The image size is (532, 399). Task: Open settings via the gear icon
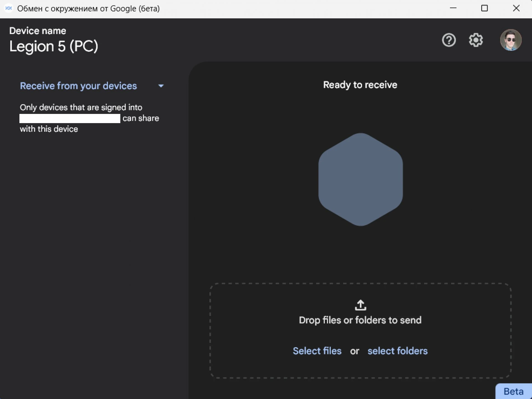476,40
